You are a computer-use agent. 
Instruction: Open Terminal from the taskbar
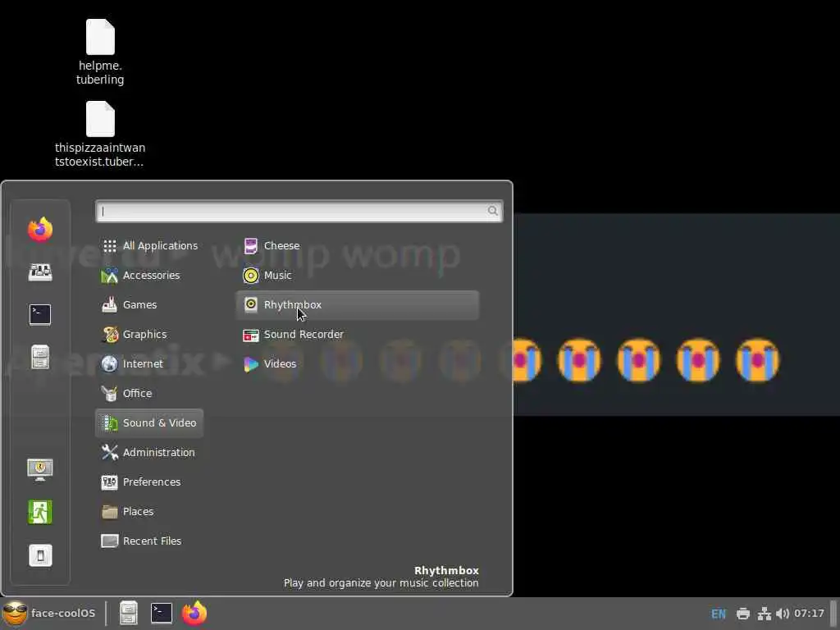(162, 613)
